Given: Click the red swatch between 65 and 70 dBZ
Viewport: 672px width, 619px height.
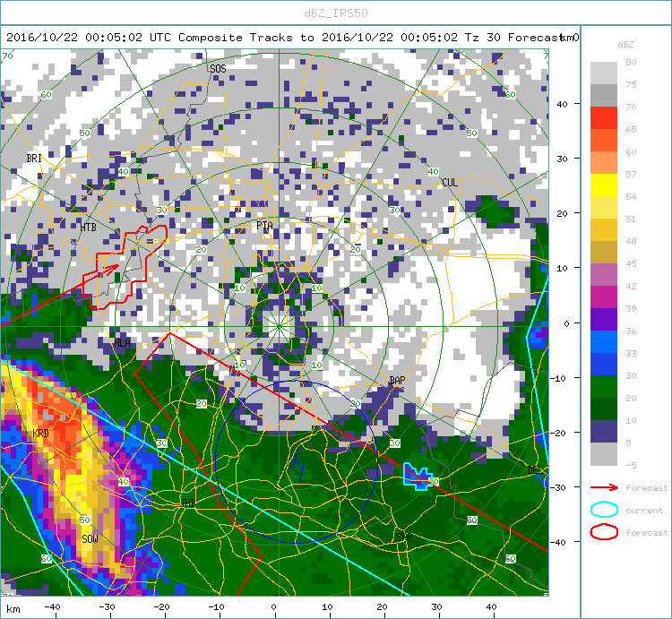Looking at the screenshot, I should [603, 118].
